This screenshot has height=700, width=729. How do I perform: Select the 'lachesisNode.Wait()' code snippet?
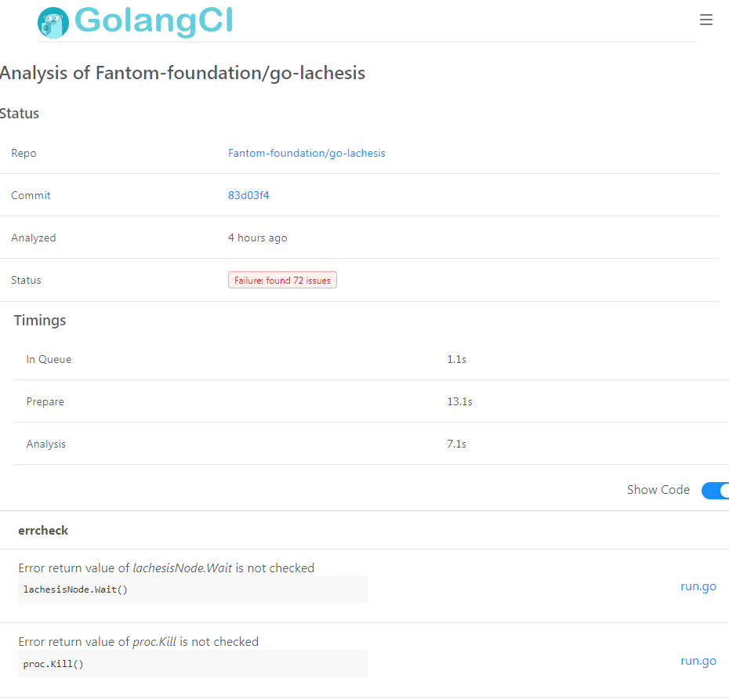coord(193,589)
